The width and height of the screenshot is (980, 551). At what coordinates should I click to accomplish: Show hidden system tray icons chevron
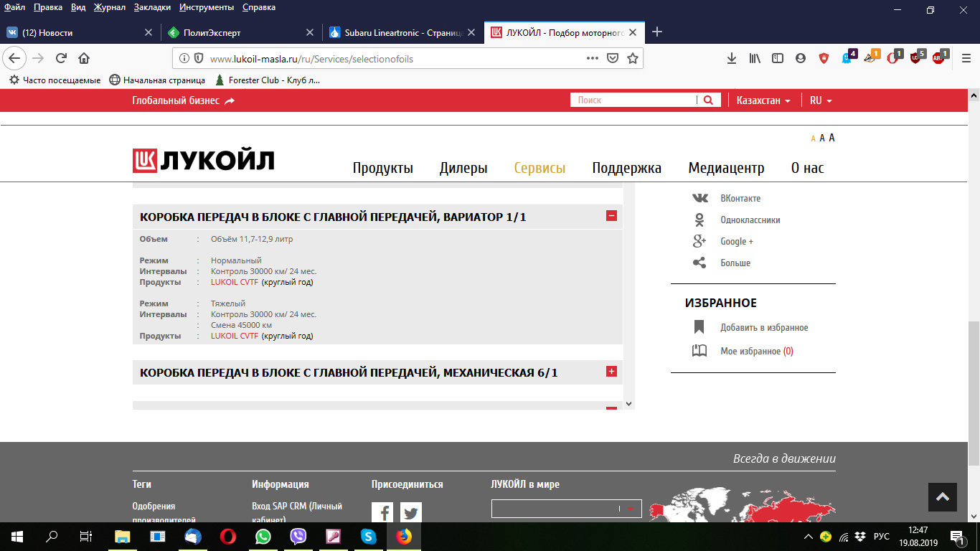[x=809, y=537]
